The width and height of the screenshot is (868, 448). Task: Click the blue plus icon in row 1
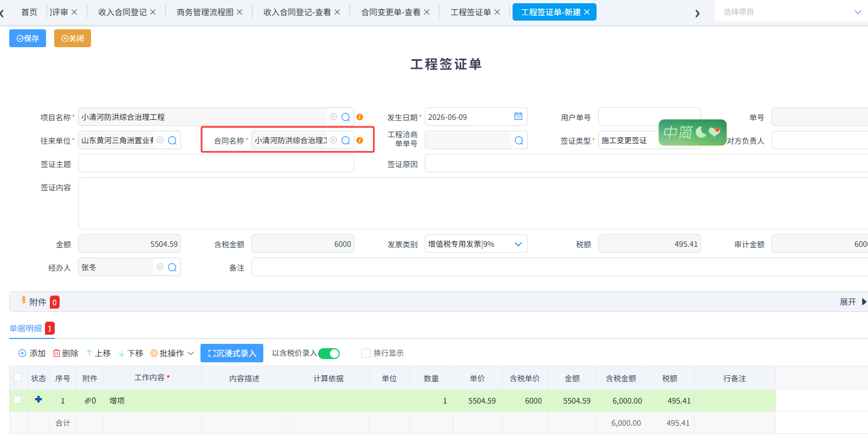tap(38, 399)
